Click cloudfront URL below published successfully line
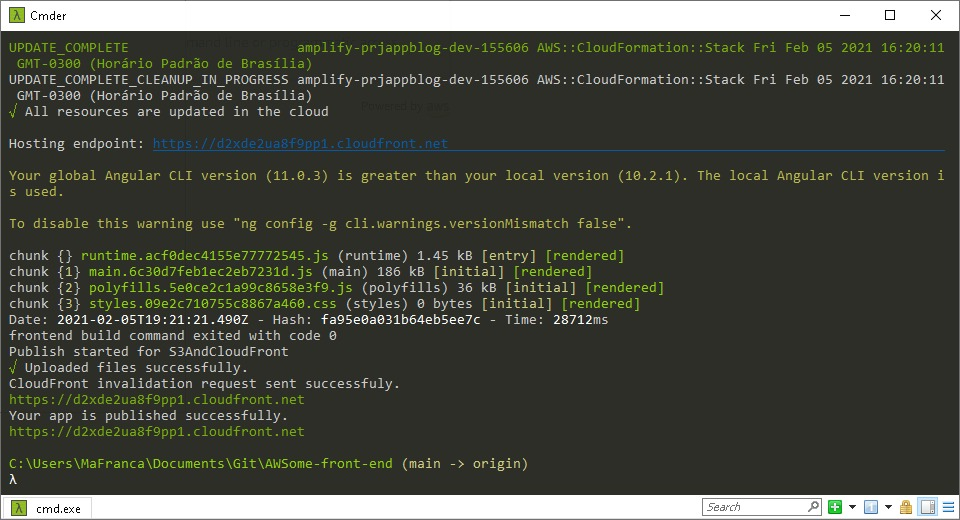The image size is (960, 520). point(156,431)
